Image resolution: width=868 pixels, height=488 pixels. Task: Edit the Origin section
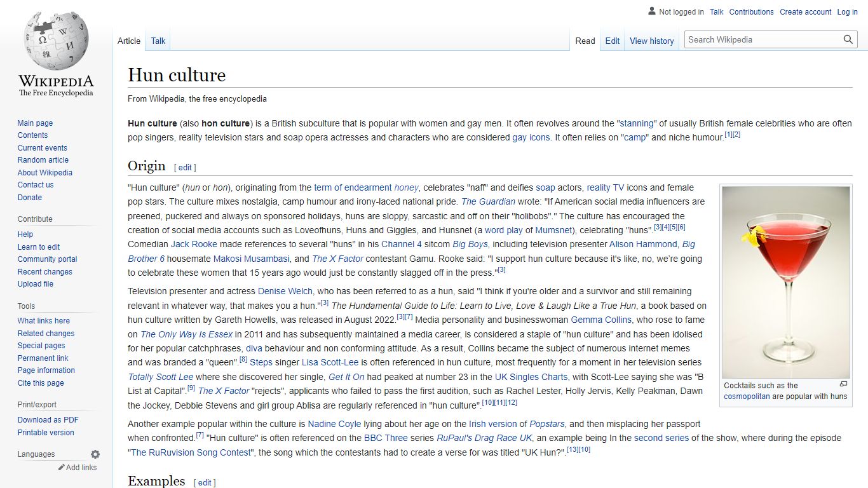point(185,168)
